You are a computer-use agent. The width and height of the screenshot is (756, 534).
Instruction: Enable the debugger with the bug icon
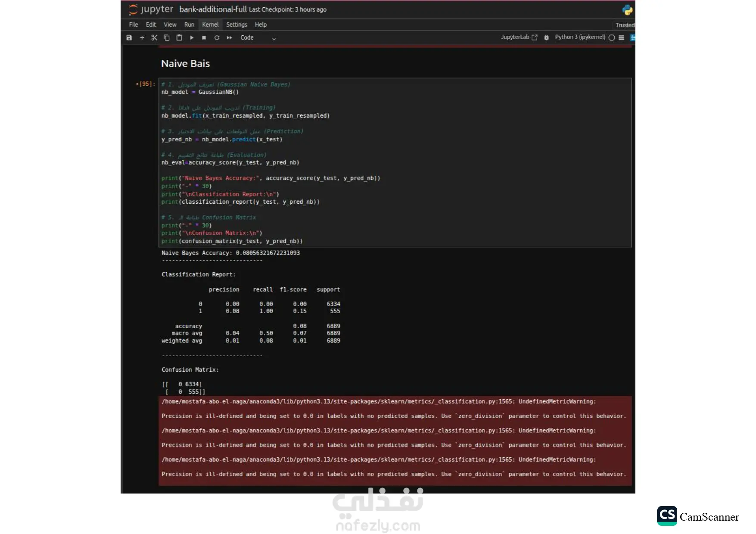[x=546, y=38]
